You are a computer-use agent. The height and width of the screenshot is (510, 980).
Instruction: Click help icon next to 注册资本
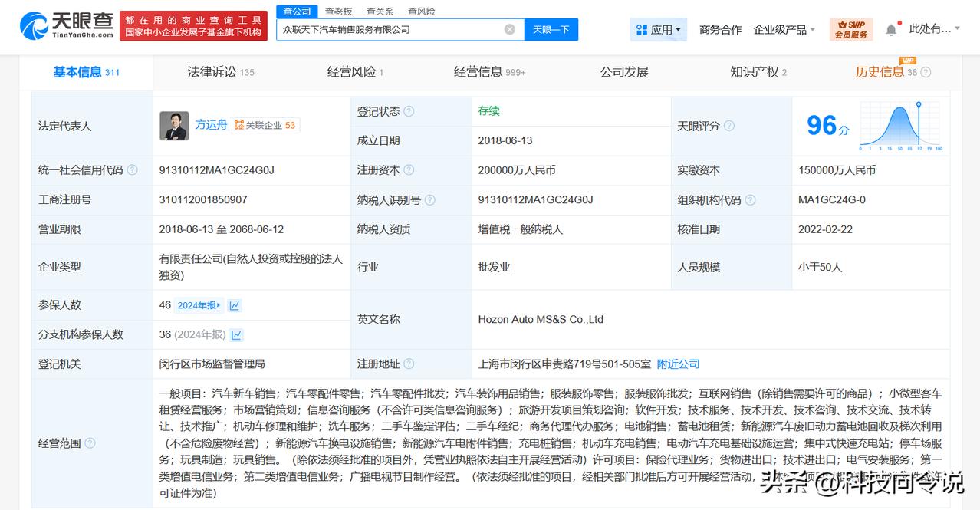[409, 170]
